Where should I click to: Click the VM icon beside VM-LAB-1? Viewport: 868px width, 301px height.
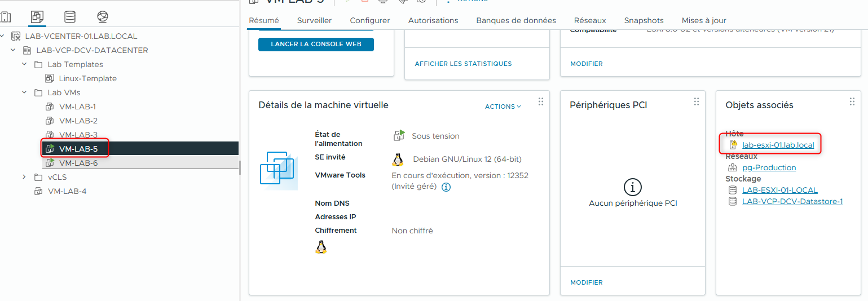point(50,107)
